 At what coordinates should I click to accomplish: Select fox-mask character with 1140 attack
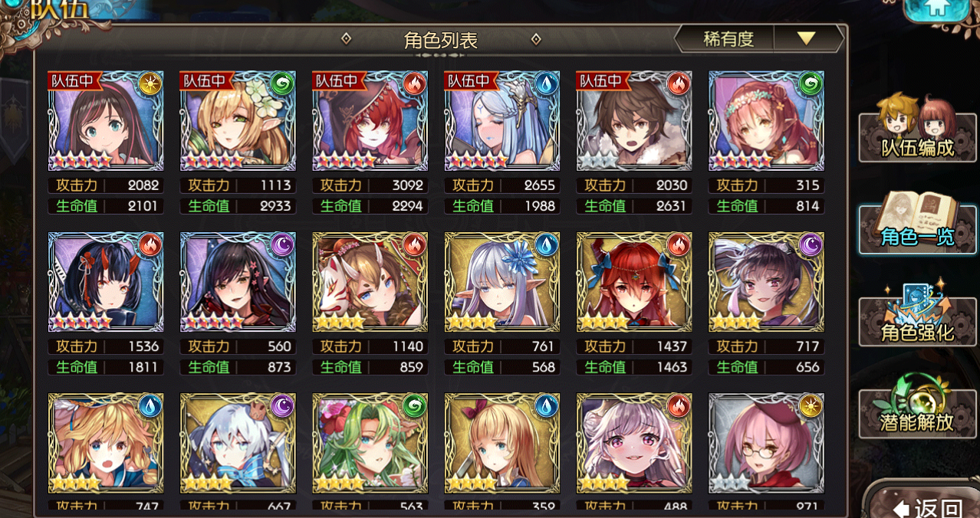coord(370,282)
